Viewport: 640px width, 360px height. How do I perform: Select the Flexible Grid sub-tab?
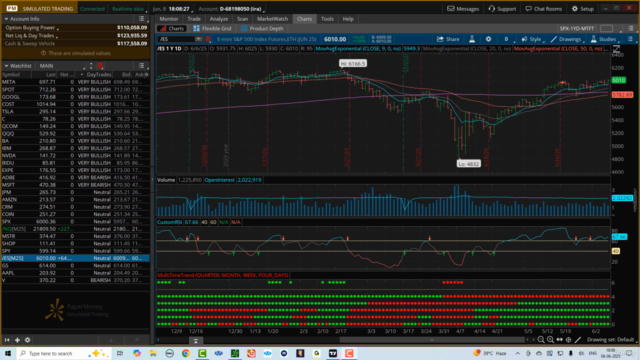[x=212, y=29]
